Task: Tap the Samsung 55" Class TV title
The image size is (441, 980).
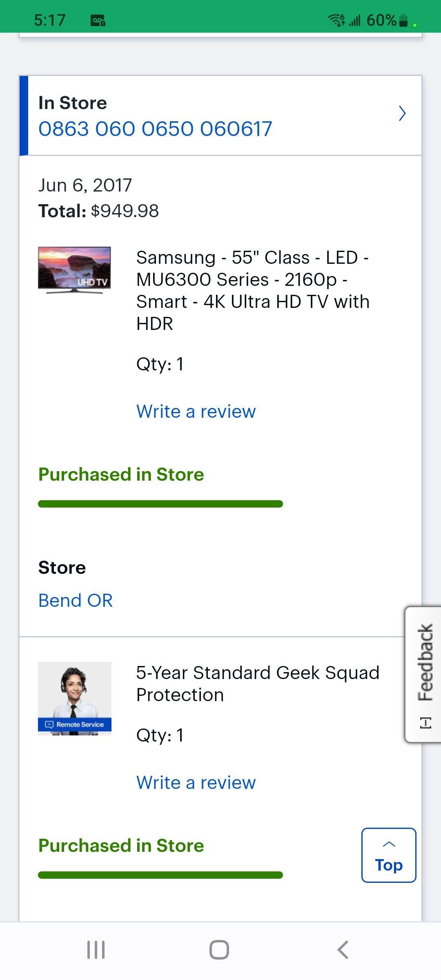Action: tap(252, 290)
